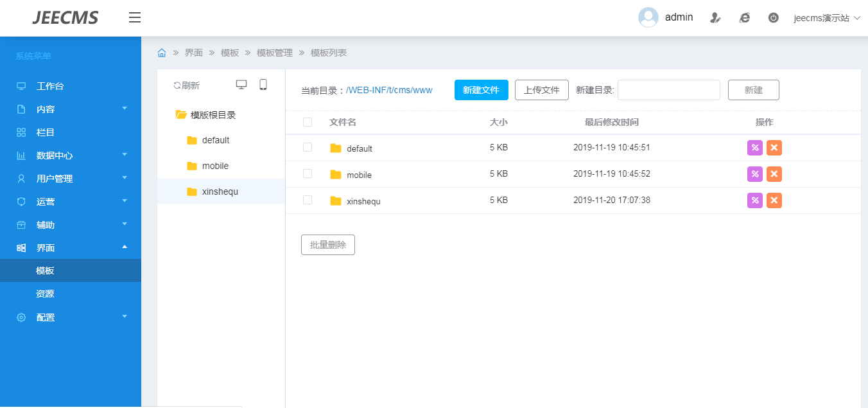Select the checkbox for xinshequ folder row
The height and width of the screenshot is (408, 868).
[x=308, y=200]
